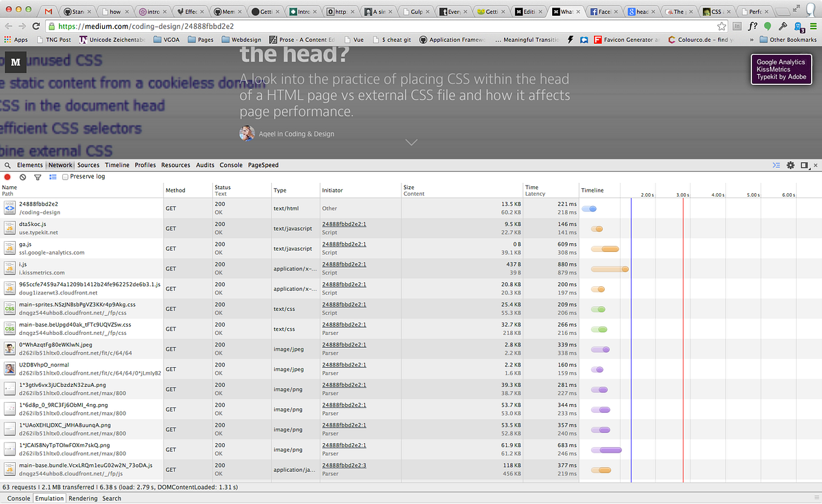822x504 pixels.
Task: Open the article's down-chevron to continue reading
Action: pyautogui.click(x=411, y=142)
